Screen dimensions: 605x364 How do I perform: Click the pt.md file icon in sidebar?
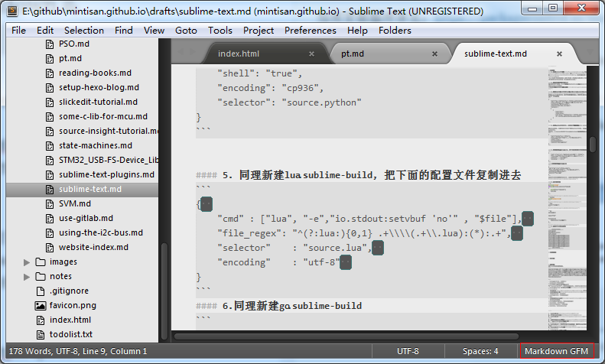click(x=50, y=59)
